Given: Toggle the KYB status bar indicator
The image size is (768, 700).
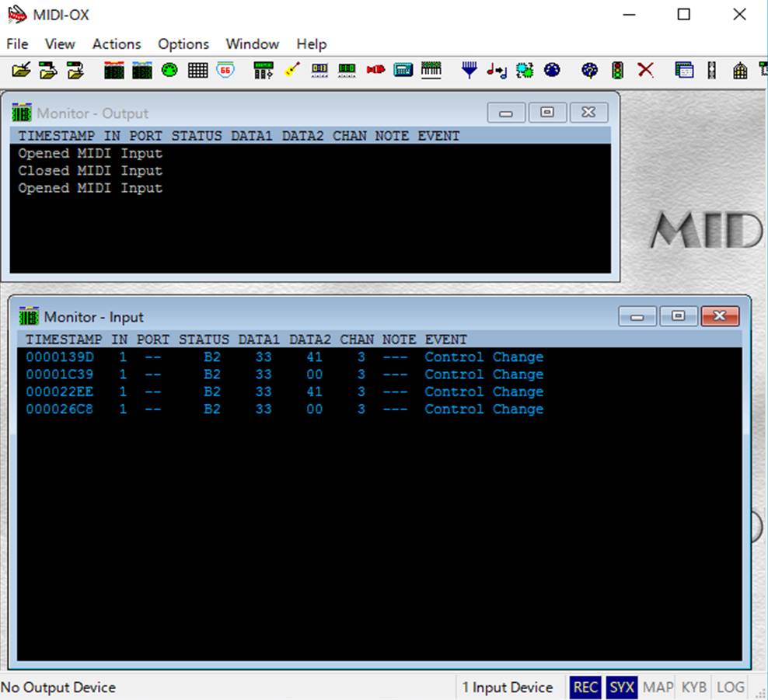Looking at the screenshot, I should pyautogui.click(x=693, y=688).
